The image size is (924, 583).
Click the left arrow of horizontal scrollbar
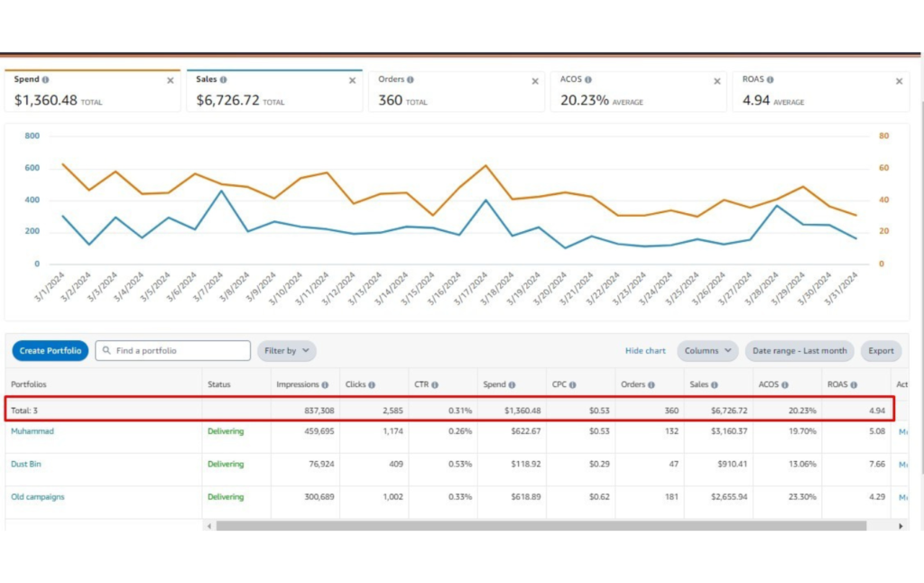(x=209, y=526)
